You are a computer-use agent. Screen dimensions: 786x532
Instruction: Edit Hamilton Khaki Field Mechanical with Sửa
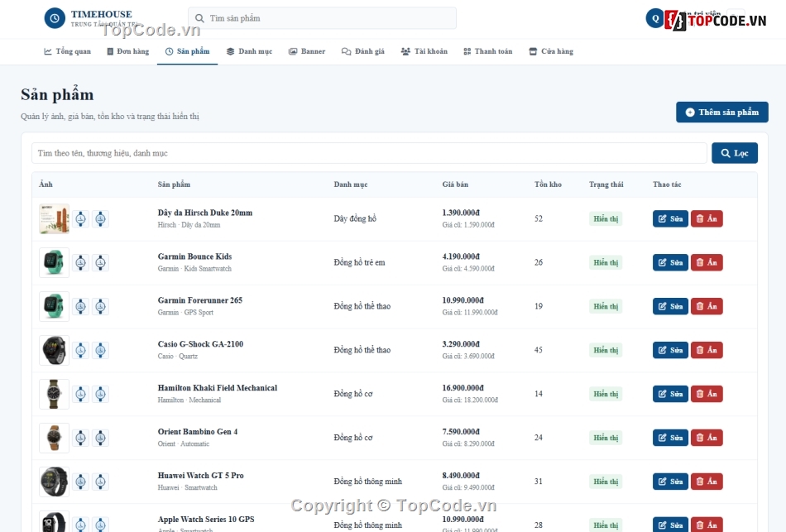[670, 394]
